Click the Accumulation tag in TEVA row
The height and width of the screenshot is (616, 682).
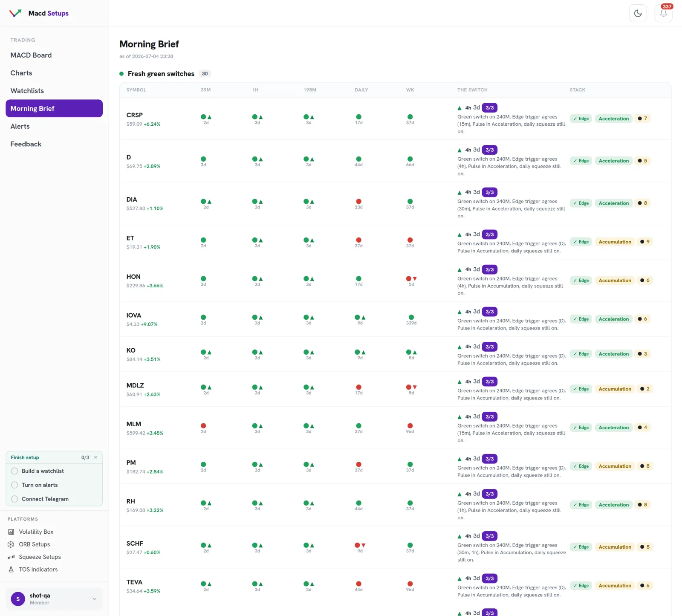[x=615, y=586]
